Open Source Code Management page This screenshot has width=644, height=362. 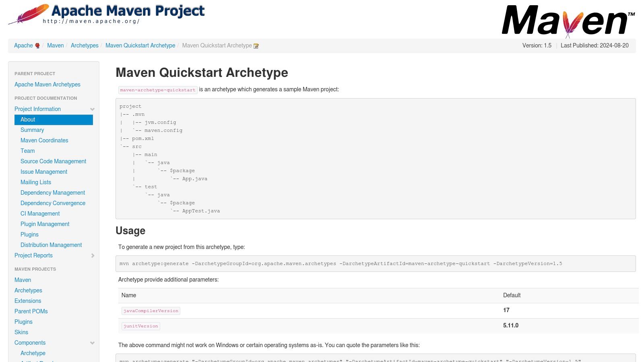tap(53, 161)
